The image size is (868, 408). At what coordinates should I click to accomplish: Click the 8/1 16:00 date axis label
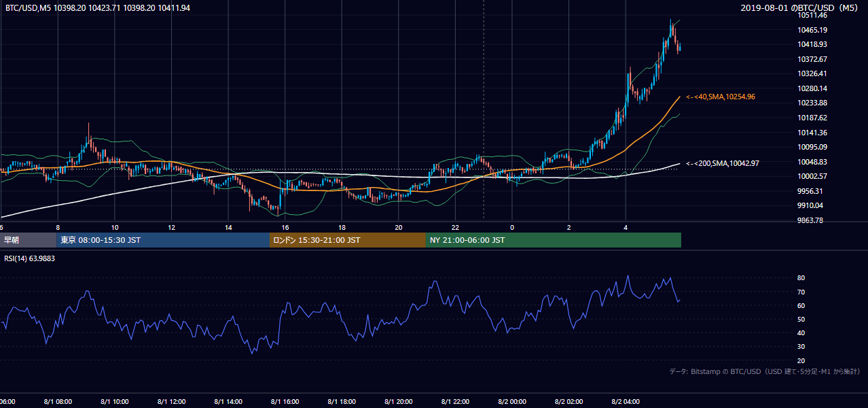[285, 402]
